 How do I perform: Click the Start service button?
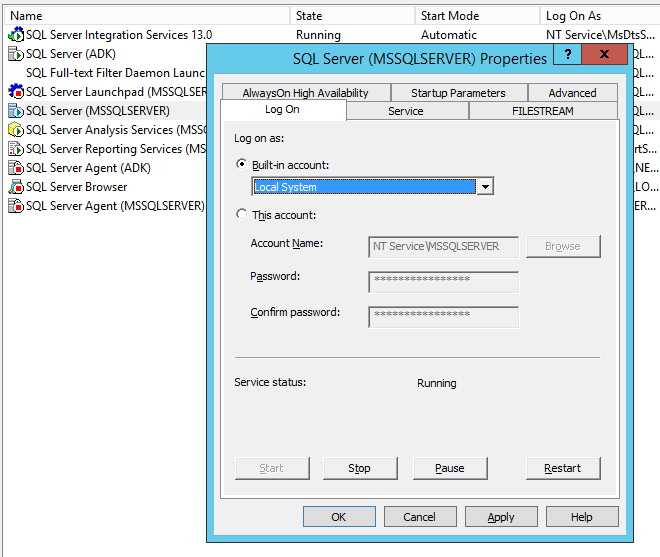[x=272, y=468]
